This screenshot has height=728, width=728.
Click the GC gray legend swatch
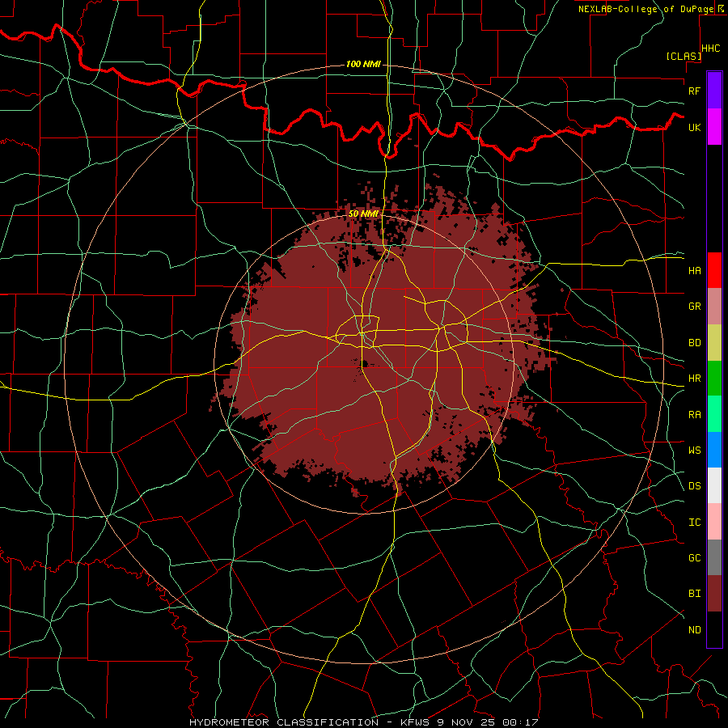[x=714, y=557]
